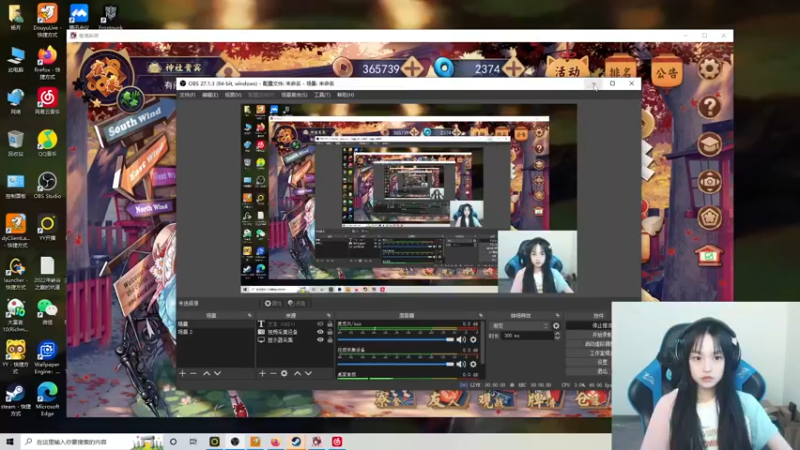
Task: Open the Windows Start menu
Action: 10,441
